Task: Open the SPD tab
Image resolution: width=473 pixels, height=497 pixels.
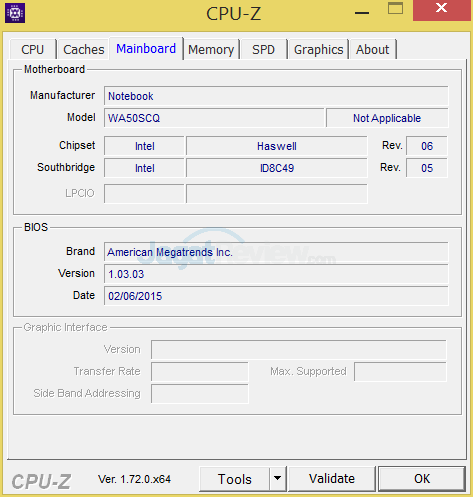Action: coord(263,49)
